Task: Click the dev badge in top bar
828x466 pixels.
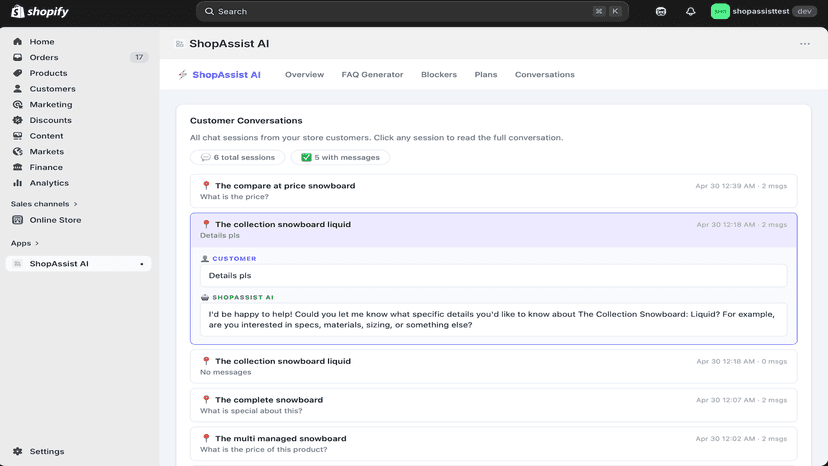Action: [804, 11]
